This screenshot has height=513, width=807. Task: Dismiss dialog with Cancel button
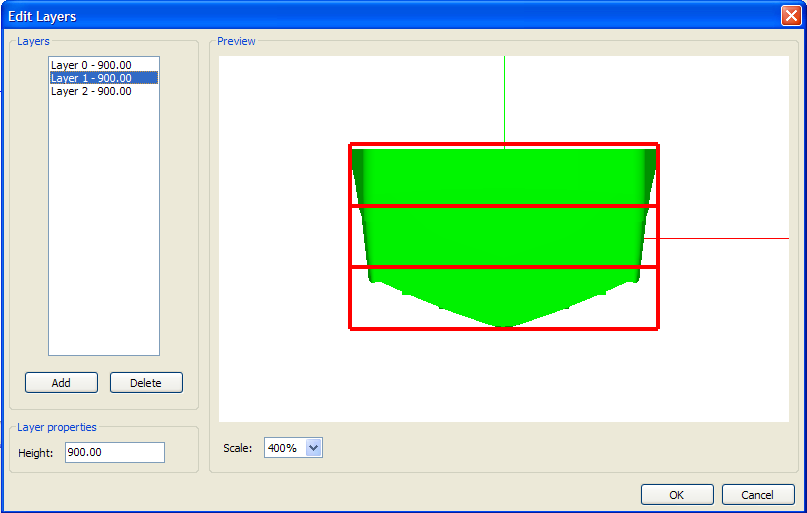(758, 494)
